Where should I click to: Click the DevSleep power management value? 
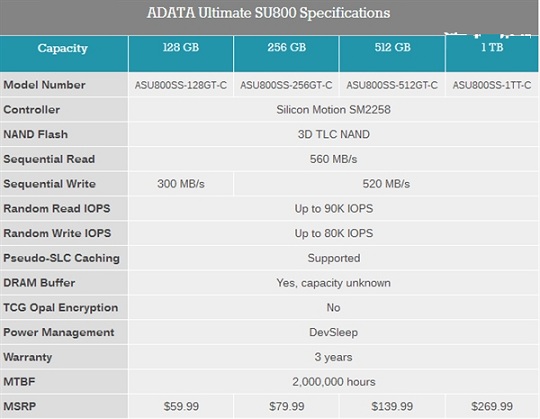pyautogui.click(x=333, y=332)
